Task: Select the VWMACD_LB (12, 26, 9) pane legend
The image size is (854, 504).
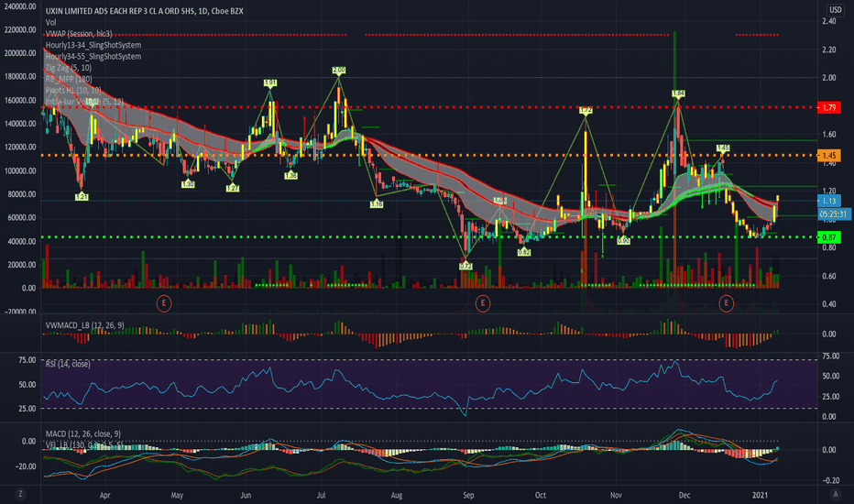Action: click(x=84, y=325)
